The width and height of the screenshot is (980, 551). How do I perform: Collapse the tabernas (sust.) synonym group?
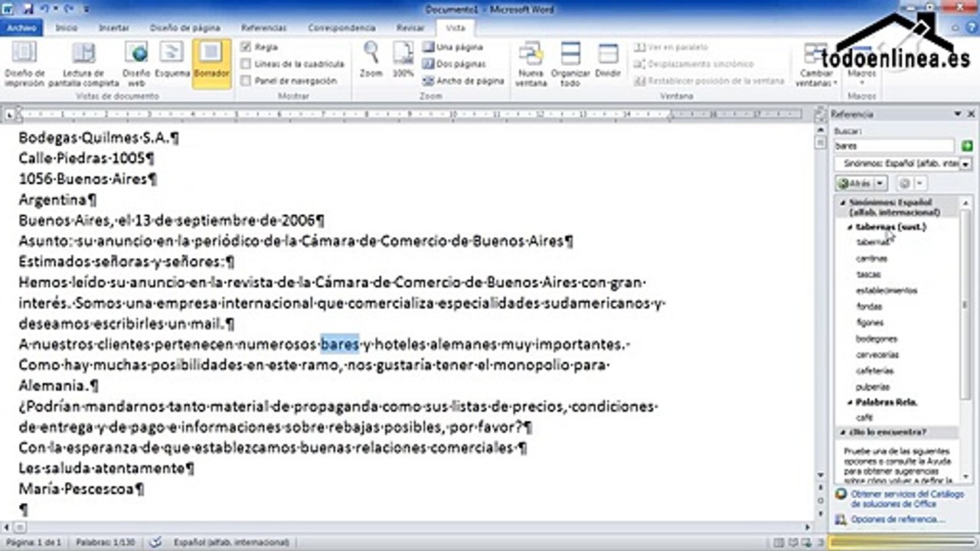pyautogui.click(x=850, y=227)
